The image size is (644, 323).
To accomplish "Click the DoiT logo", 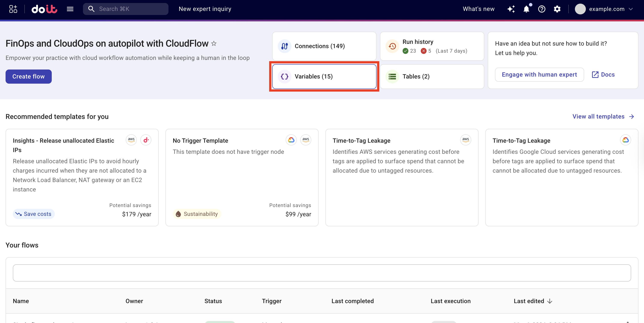I will [44, 9].
